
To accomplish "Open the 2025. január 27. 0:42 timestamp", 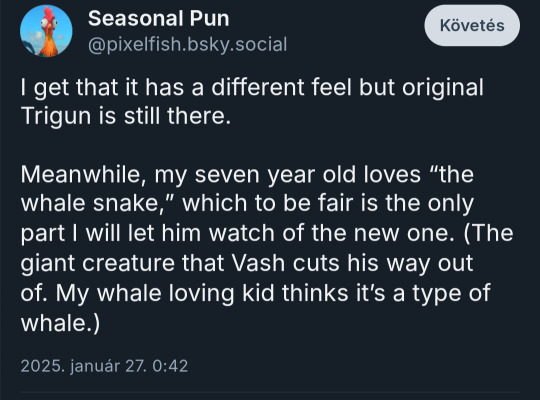I will [x=104, y=366].
